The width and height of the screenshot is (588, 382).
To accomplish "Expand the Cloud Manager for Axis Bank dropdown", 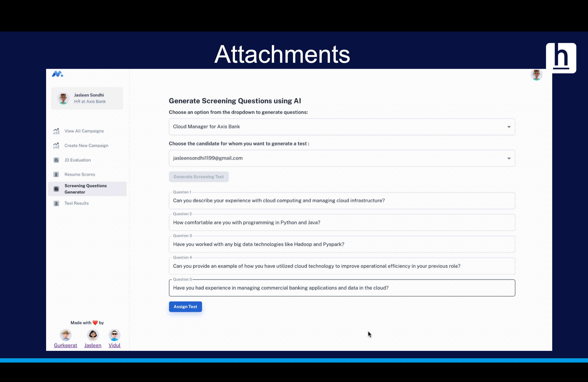I will [342, 127].
